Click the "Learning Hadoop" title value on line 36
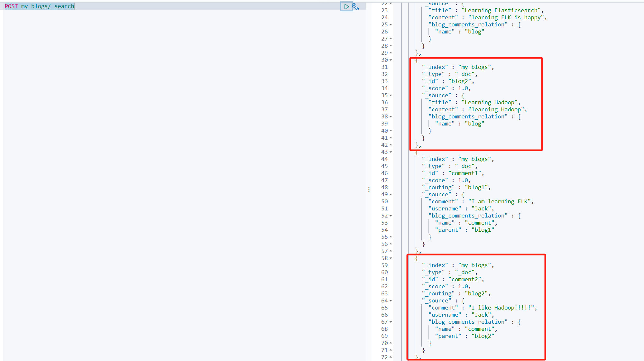This screenshot has height=361, width=644. pyautogui.click(x=490, y=102)
